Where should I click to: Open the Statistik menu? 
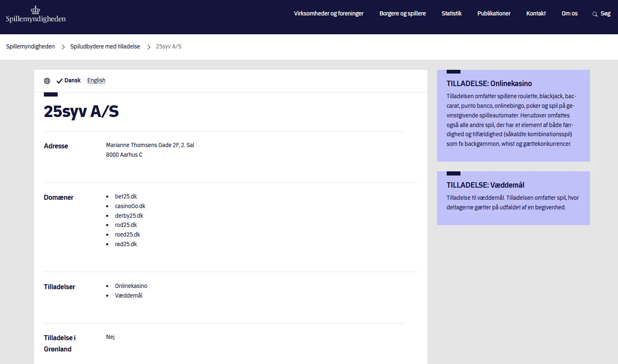451,13
